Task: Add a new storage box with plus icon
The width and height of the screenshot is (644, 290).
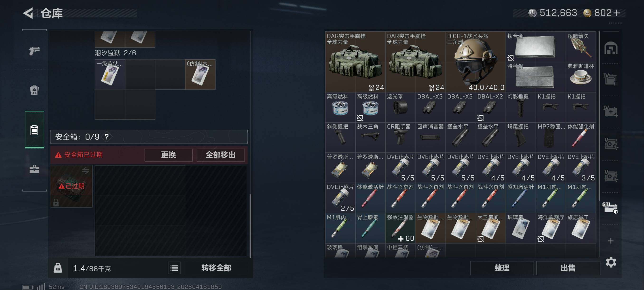Action: 611,241
